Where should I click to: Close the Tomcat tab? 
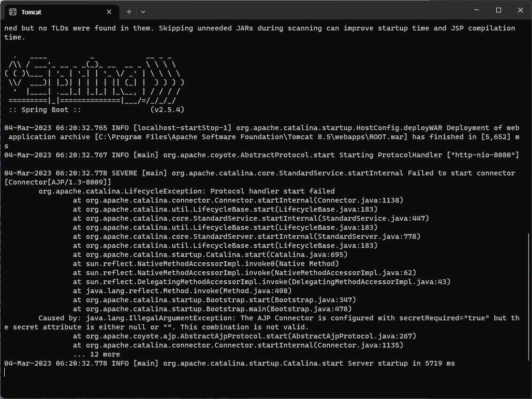109,12
